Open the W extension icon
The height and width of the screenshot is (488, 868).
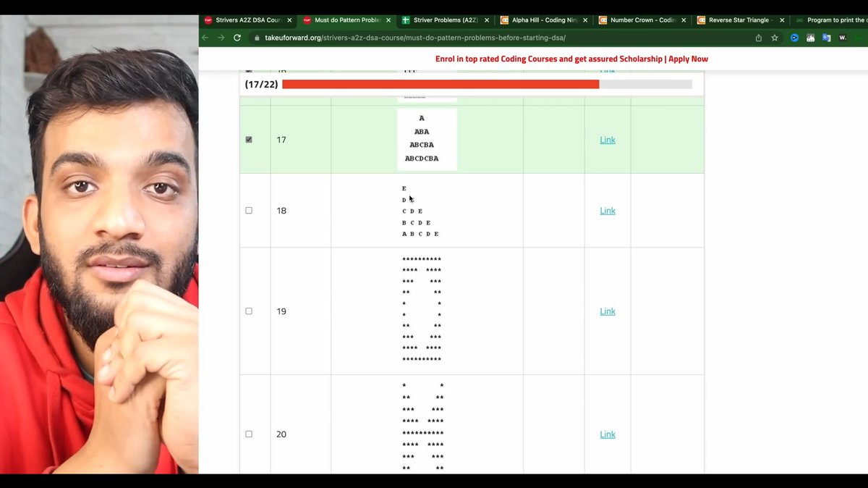842,38
